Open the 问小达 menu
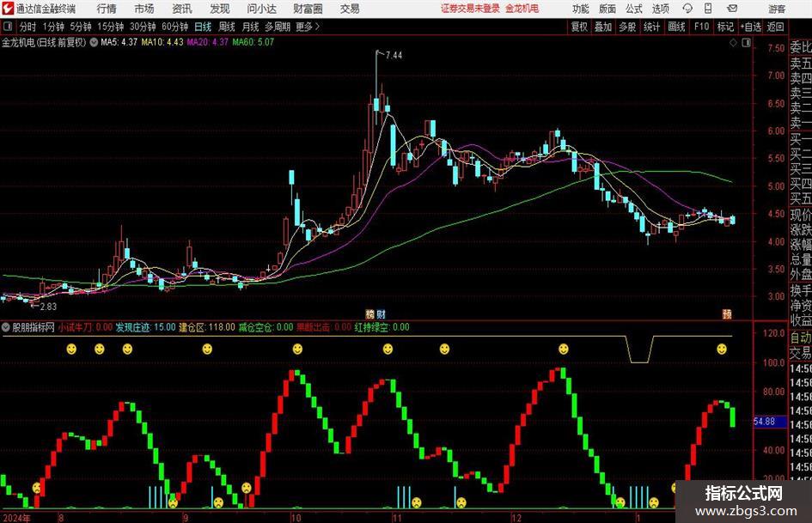This screenshot has height=523, width=812. [x=261, y=9]
